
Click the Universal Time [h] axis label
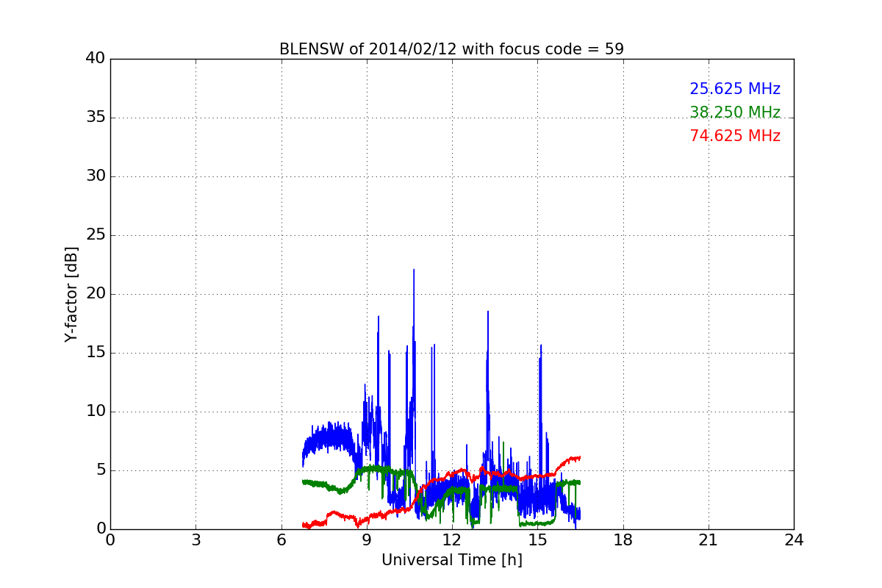click(451, 560)
